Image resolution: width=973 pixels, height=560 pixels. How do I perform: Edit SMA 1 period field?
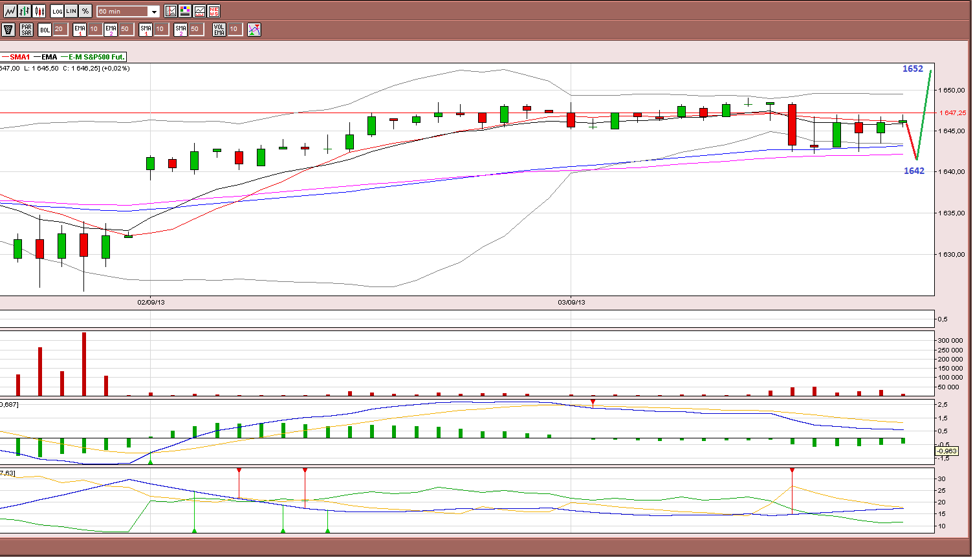(x=160, y=30)
